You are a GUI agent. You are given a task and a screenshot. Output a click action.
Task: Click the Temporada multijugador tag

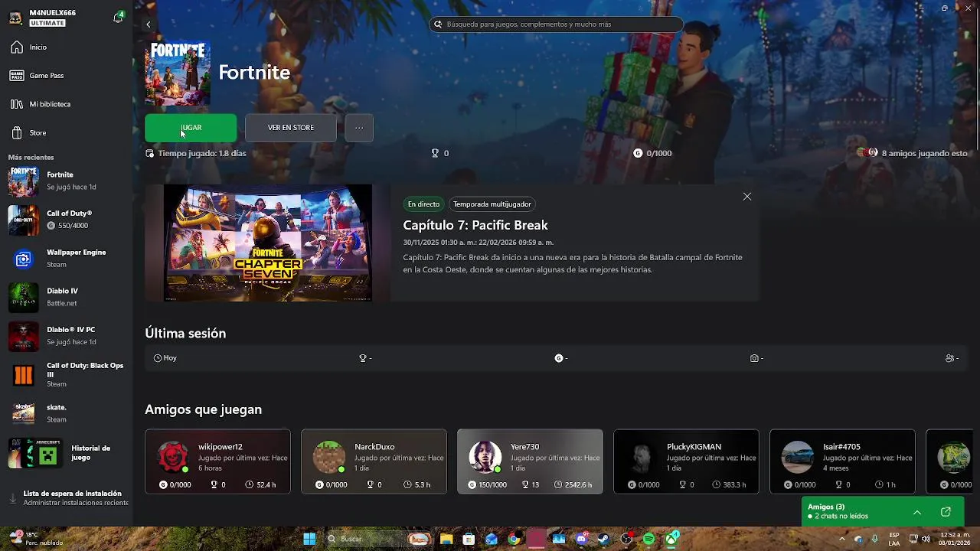(492, 204)
